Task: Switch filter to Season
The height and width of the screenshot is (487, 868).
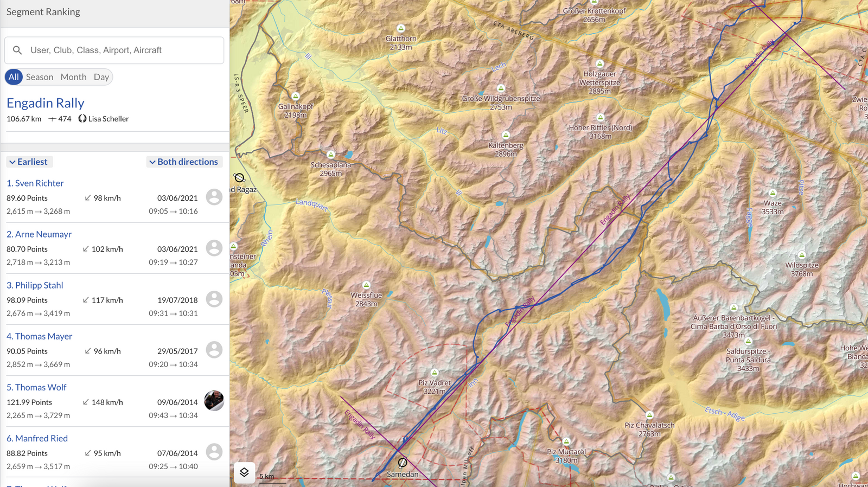Action: pyautogui.click(x=40, y=77)
